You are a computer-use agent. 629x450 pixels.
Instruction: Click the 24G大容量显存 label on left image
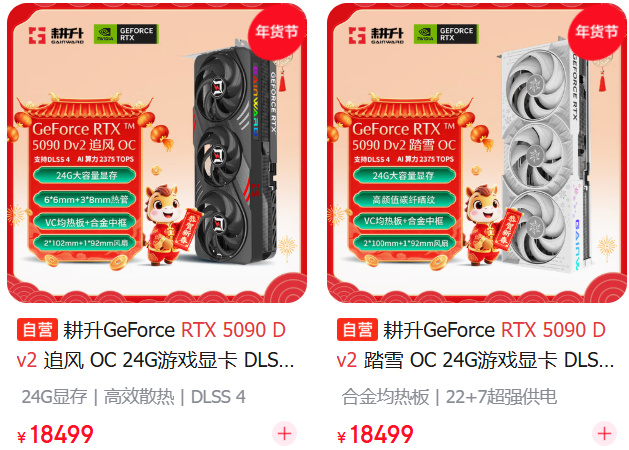[x=85, y=175]
